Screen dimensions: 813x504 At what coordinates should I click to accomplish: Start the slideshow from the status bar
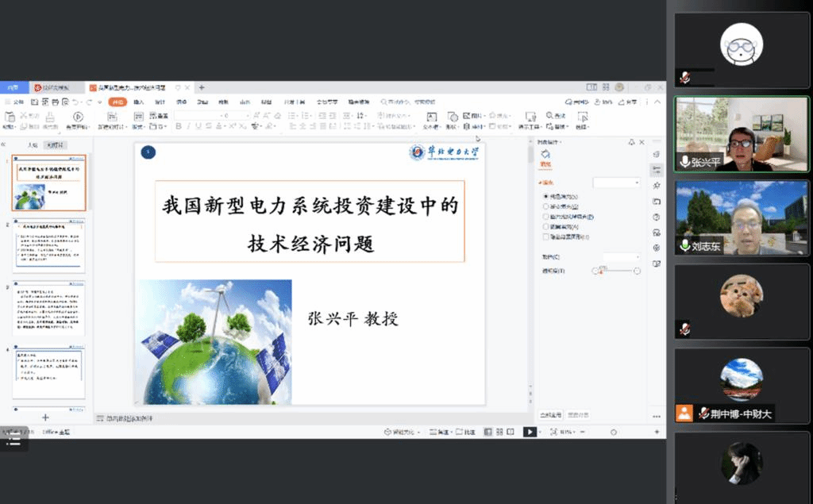[x=530, y=432]
